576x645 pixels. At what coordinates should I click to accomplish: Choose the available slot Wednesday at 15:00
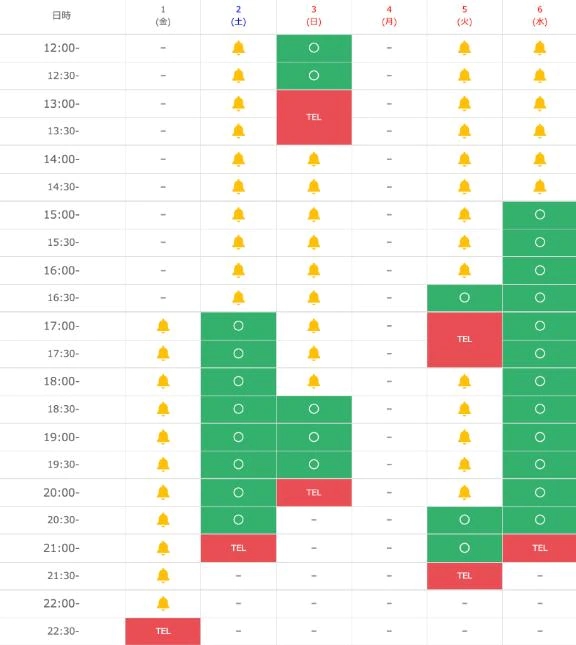coord(539,215)
